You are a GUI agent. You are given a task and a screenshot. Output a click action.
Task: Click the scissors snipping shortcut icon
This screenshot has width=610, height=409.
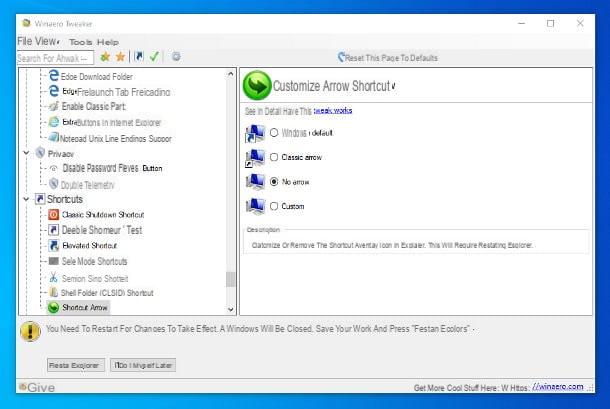[53, 278]
